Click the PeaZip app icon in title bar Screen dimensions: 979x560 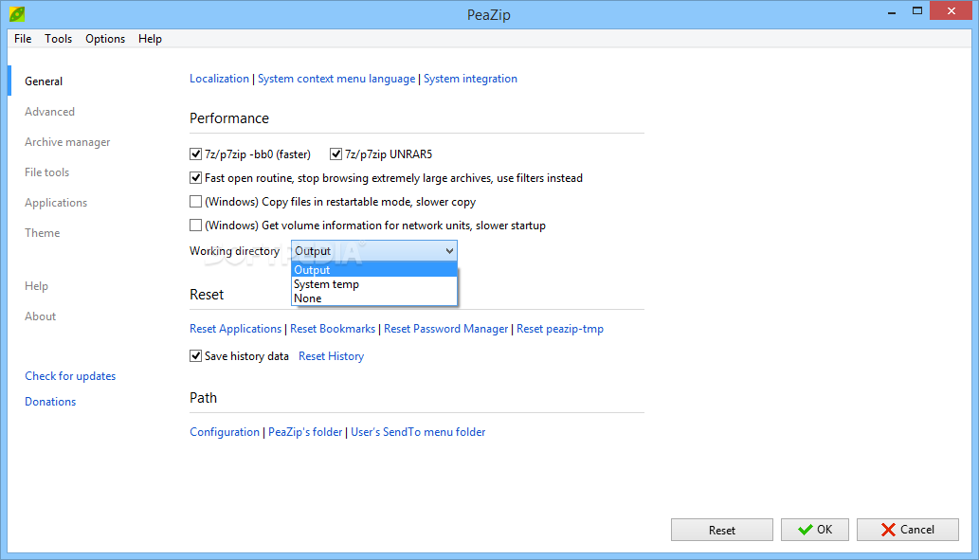[x=17, y=13]
